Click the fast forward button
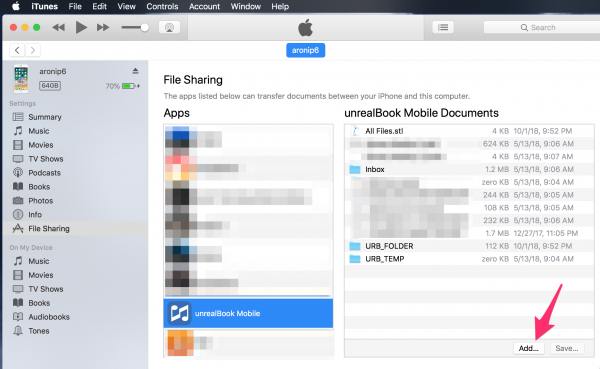 [x=103, y=27]
